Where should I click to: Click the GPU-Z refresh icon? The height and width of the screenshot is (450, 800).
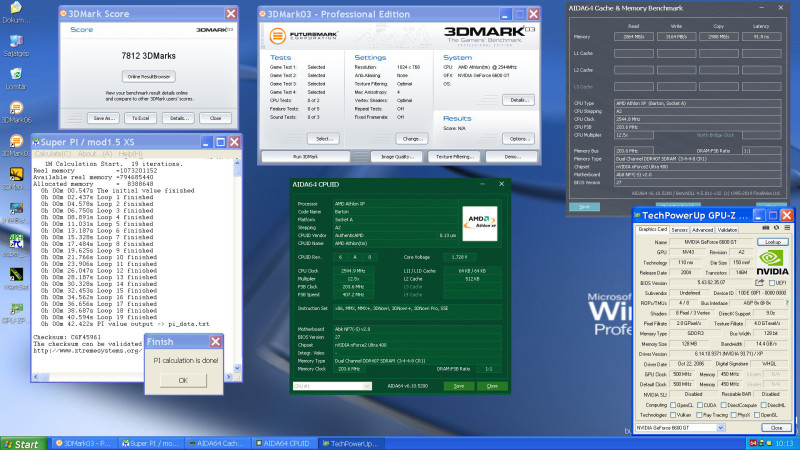point(777,228)
